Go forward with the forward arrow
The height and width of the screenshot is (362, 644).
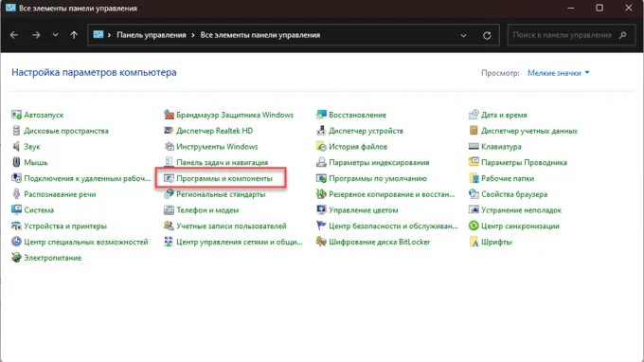36,35
